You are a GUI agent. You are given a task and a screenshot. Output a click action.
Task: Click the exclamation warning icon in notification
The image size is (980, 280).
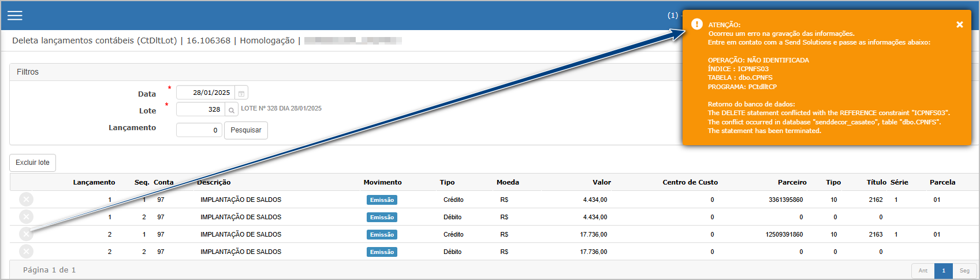(697, 24)
